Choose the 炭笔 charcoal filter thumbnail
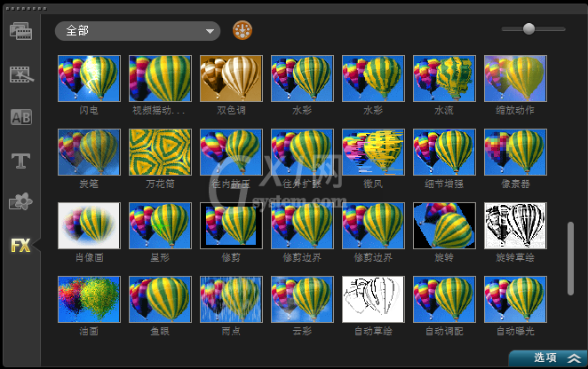588x369 pixels. pos(89,152)
